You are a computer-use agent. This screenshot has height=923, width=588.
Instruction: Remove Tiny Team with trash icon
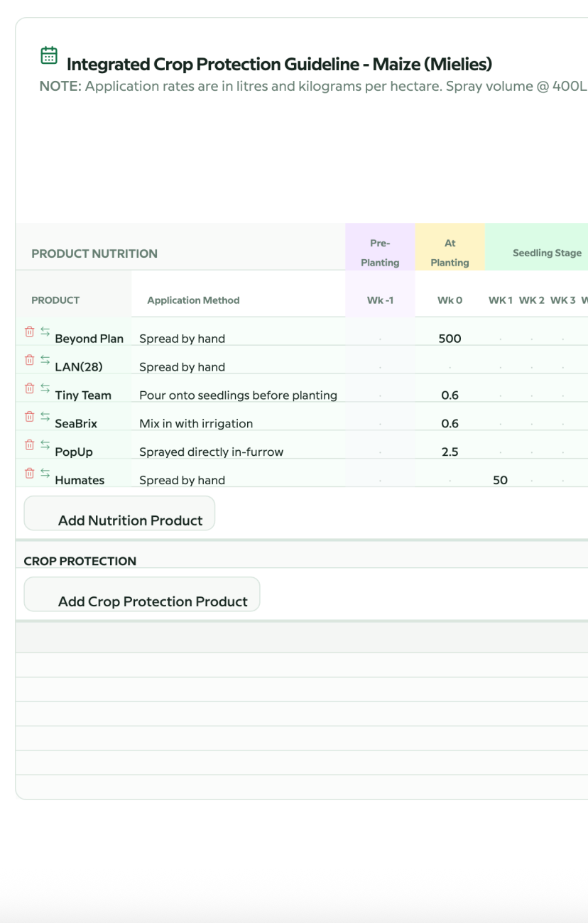point(29,388)
